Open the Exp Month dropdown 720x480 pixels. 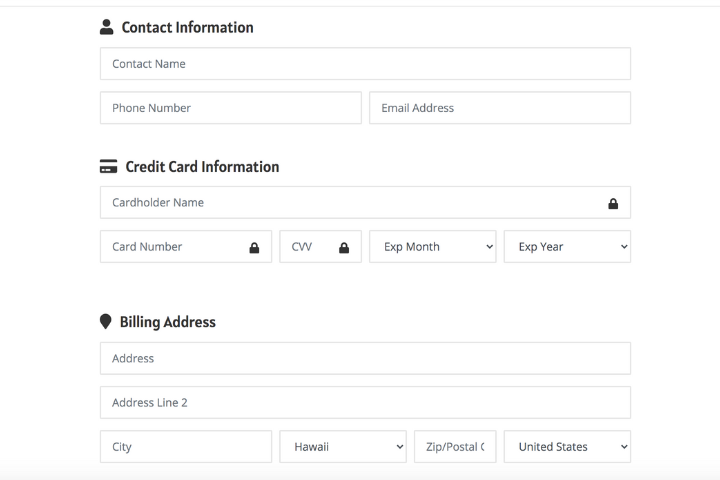coord(433,247)
